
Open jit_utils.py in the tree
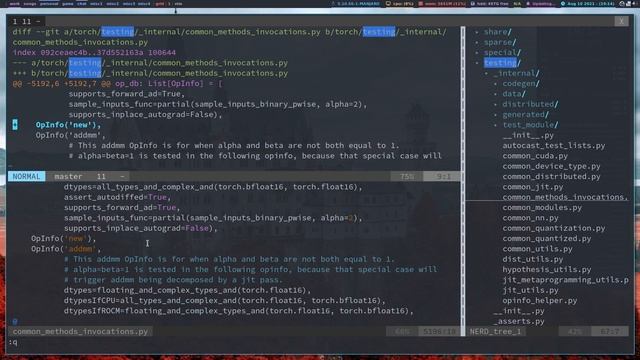530,290
